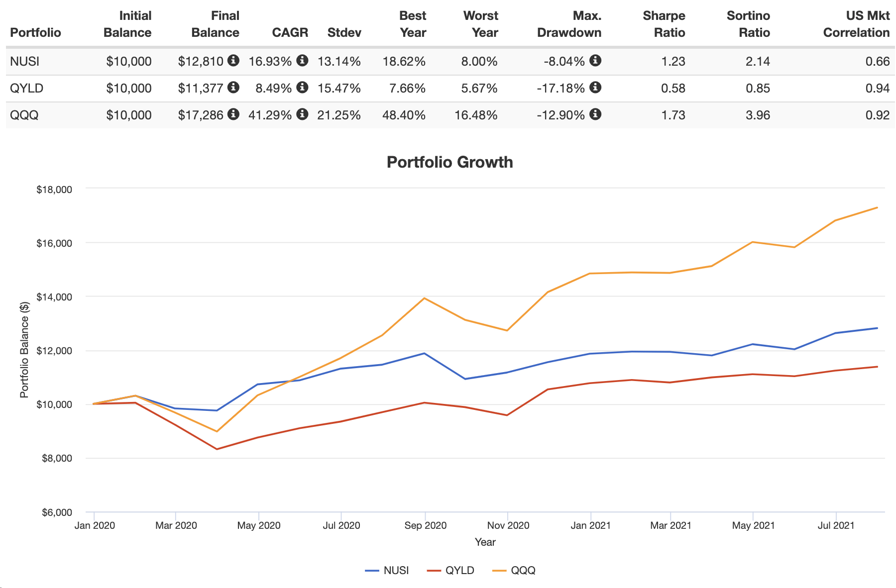Click QYLD stdev value 15.47%
This screenshot has width=896, height=588.
click(339, 89)
